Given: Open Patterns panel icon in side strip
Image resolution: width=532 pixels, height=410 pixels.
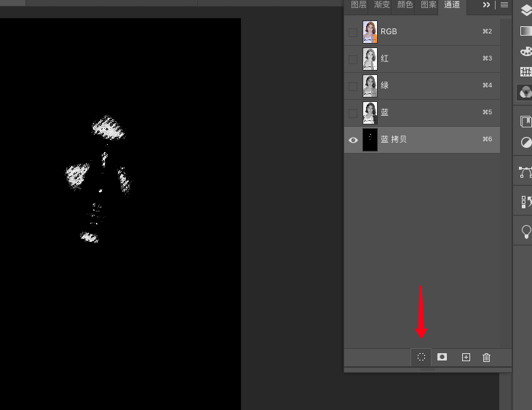Looking at the screenshot, I should click(x=526, y=71).
